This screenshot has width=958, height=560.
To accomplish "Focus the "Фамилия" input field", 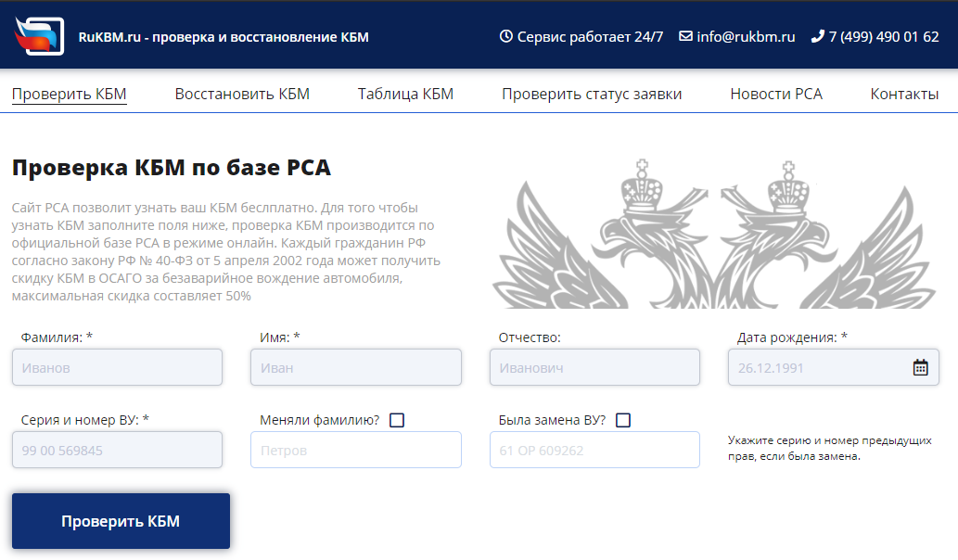I will click(117, 367).
